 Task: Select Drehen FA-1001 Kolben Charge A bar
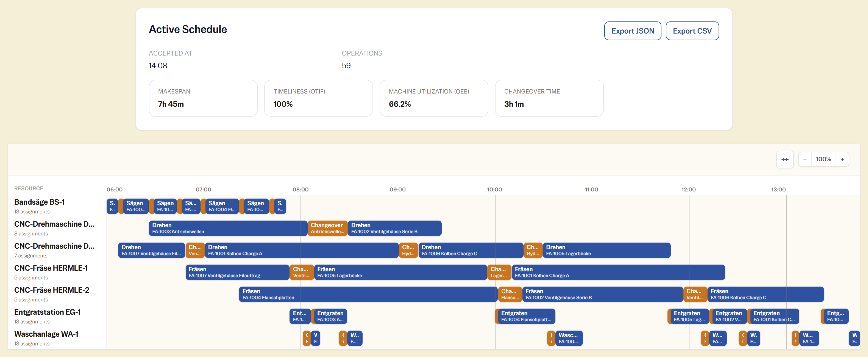click(x=301, y=250)
